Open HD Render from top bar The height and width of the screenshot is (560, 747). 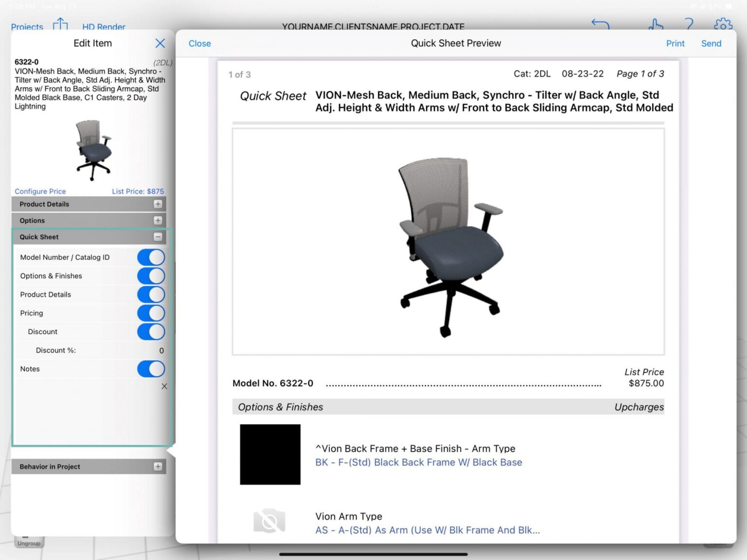click(104, 27)
